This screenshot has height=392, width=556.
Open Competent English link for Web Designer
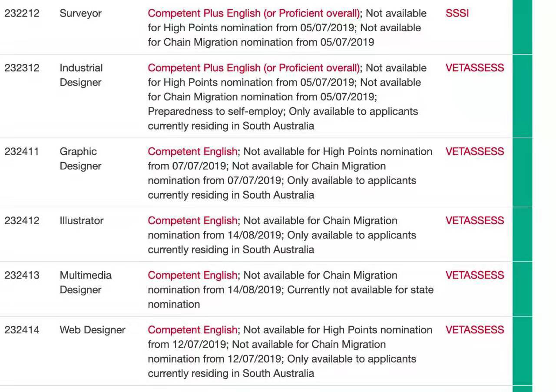pos(192,330)
